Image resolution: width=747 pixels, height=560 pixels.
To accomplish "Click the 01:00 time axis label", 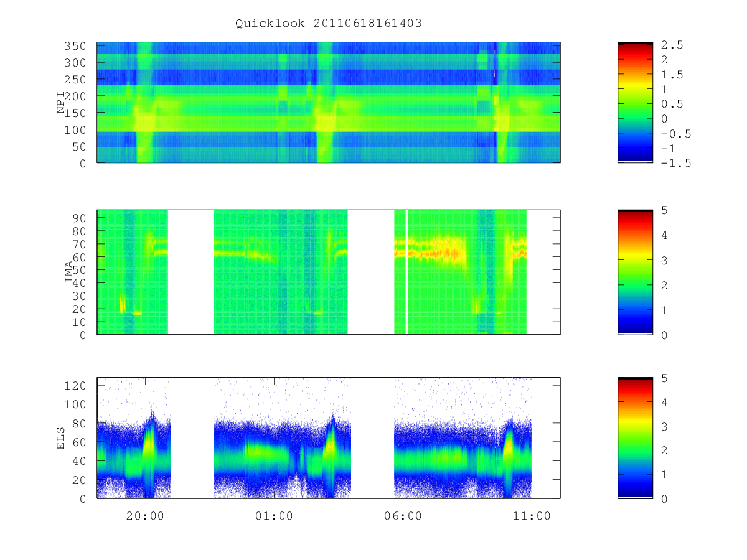I will 275,516.
